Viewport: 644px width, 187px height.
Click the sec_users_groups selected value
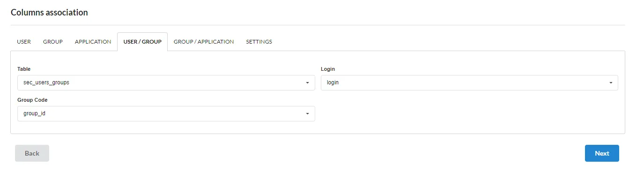pyautogui.click(x=46, y=82)
